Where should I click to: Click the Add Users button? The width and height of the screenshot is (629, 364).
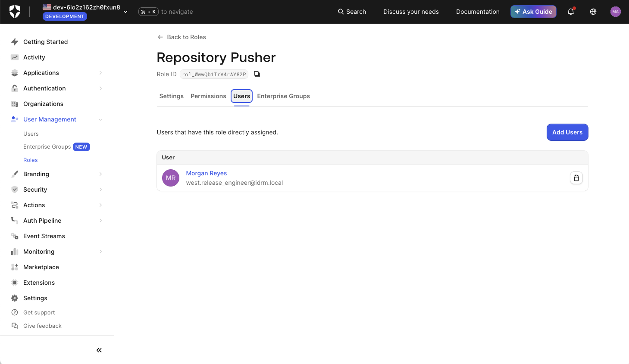[567, 132]
